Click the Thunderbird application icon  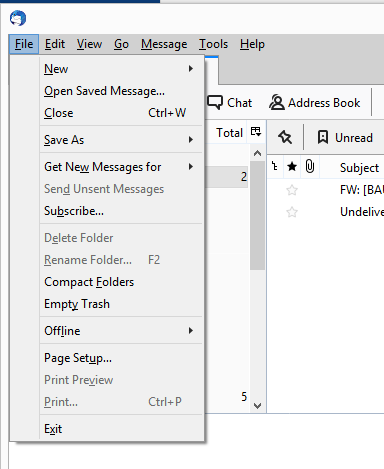click(x=18, y=18)
